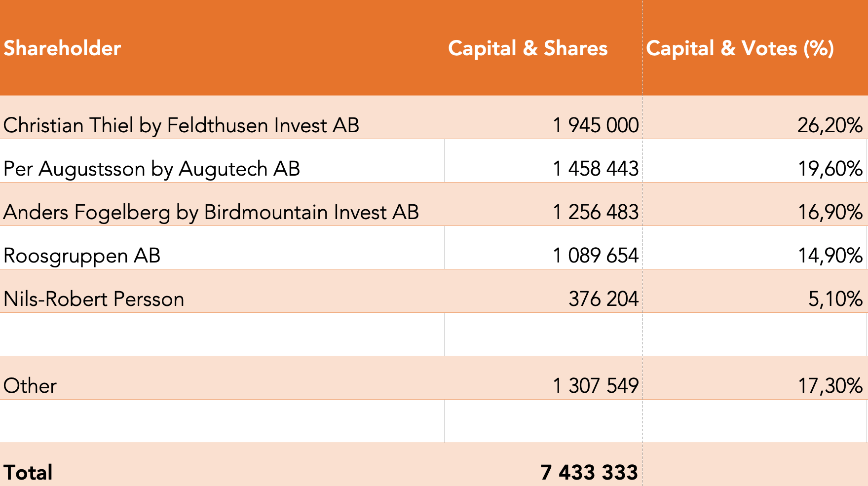Click the 1 458 443 shares value
The height and width of the screenshot is (486, 868).
point(596,169)
